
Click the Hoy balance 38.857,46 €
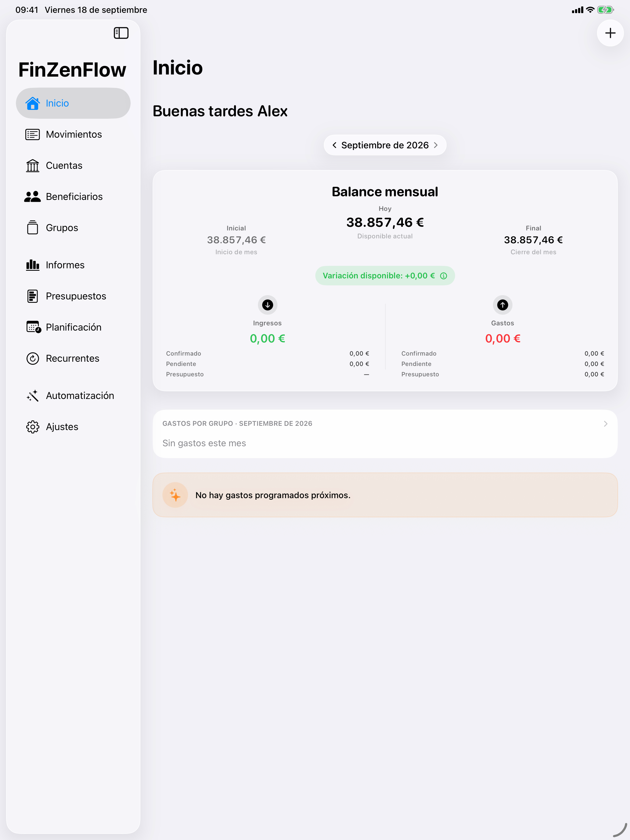point(385,223)
